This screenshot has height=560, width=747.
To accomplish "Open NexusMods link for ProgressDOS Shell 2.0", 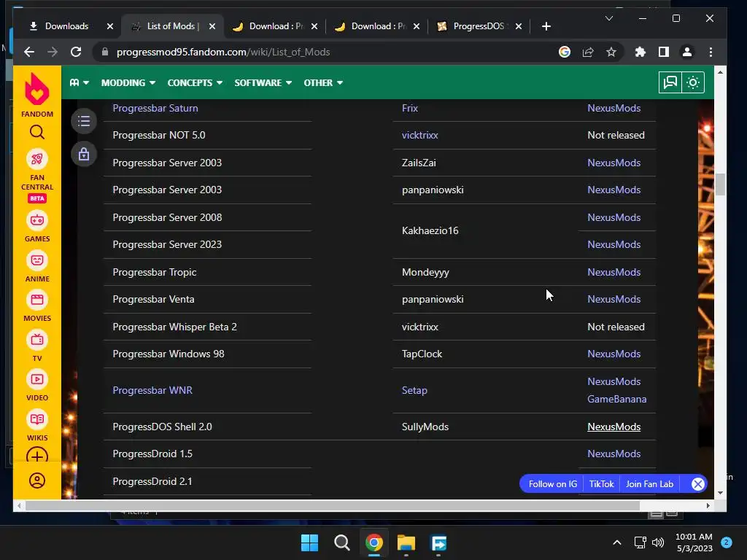I will coord(614,427).
